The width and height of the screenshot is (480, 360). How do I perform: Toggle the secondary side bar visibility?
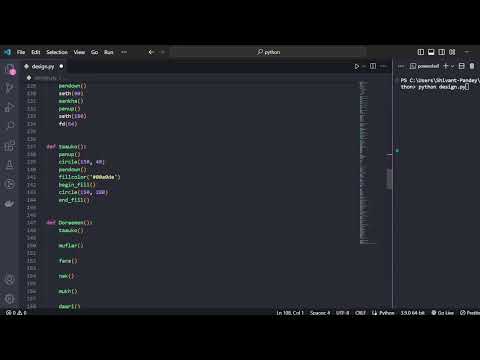[x=442, y=52]
